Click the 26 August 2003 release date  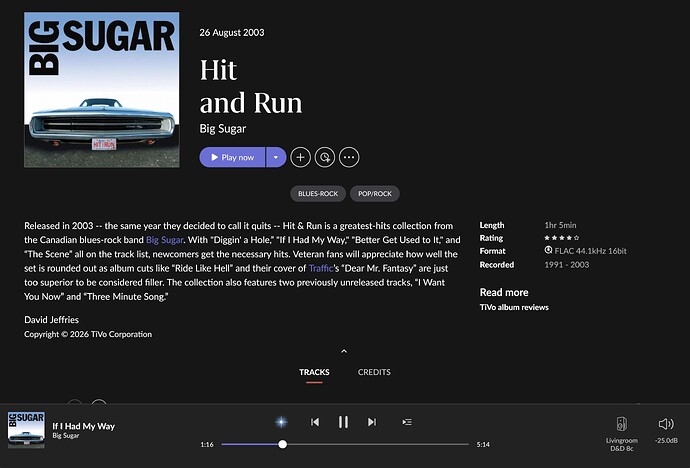tap(232, 33)
